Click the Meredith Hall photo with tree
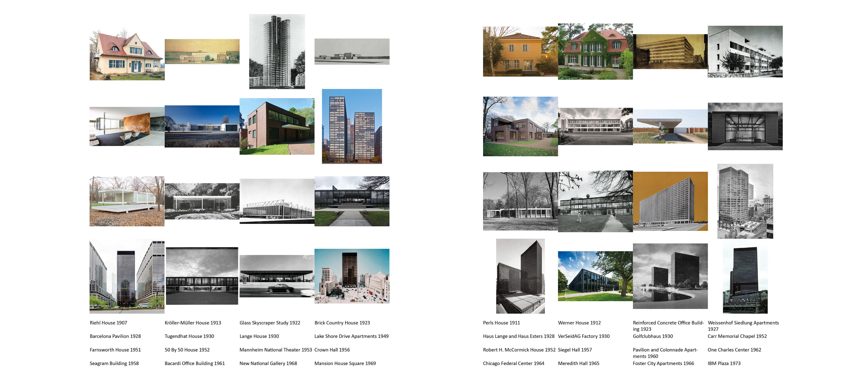 point(595,276)
